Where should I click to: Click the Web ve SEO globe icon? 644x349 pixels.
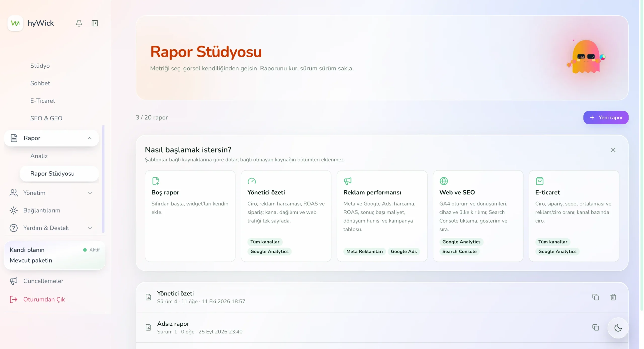click(x=444, y=181)
